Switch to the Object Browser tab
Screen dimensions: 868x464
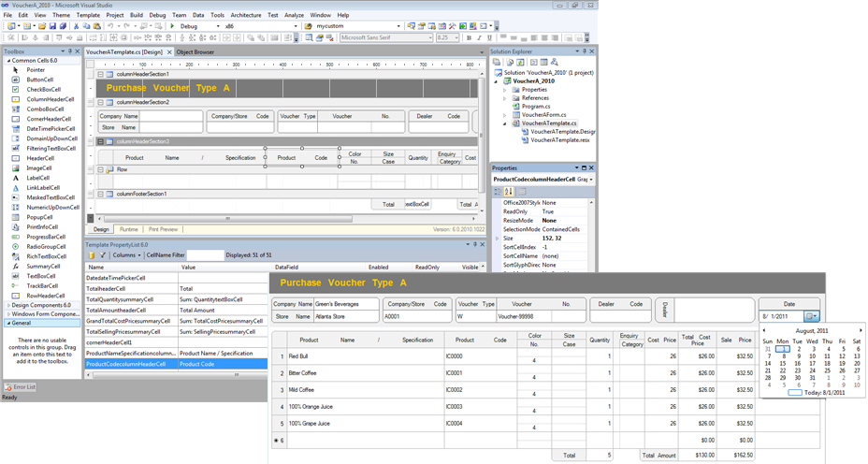point(195,52)
